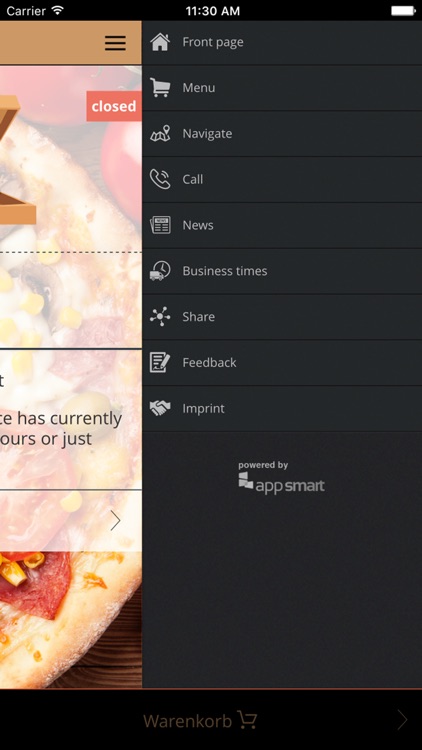Image resolution: width=422 pixels, height=750 pixels.
Task: Click the handshake Imprint icon
Action: tap(160, 408)
